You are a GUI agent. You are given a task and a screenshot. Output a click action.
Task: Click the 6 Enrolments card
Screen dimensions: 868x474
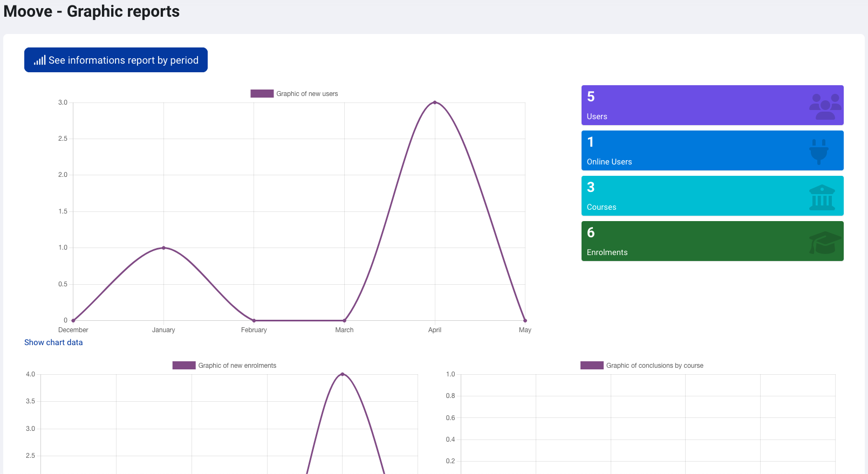click(712, 241)
